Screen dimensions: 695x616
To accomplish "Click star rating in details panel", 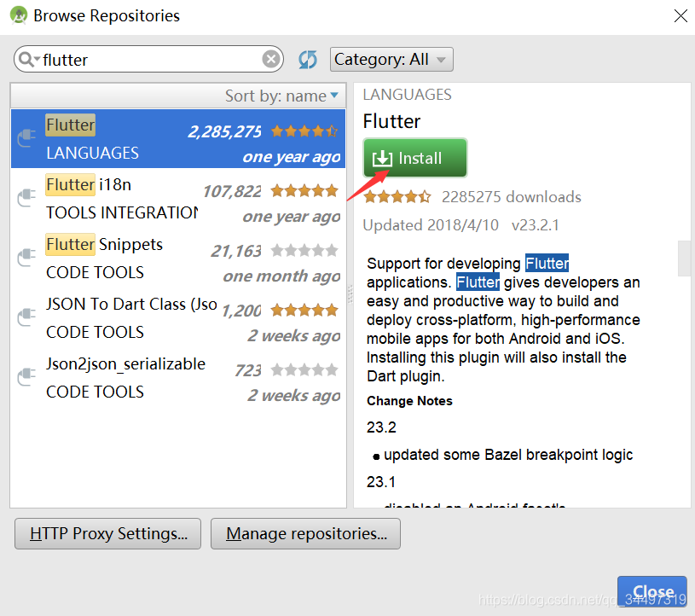I will tap(397, 196).
